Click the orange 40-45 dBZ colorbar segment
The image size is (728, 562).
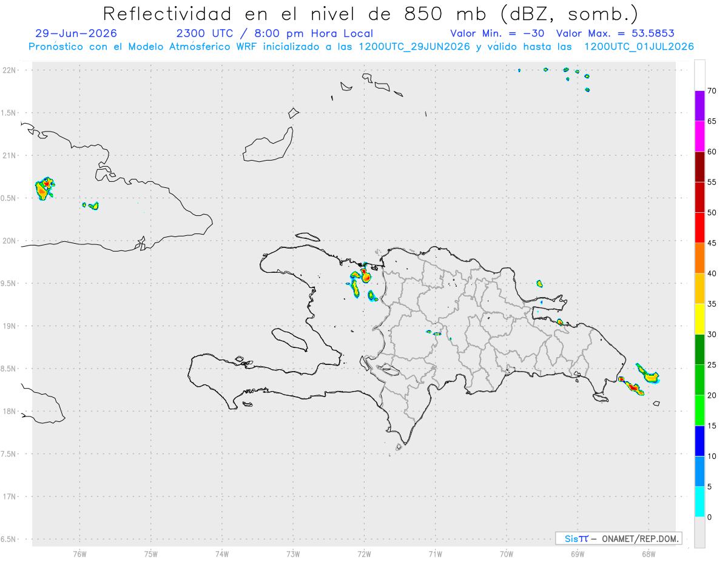point(699,258)
